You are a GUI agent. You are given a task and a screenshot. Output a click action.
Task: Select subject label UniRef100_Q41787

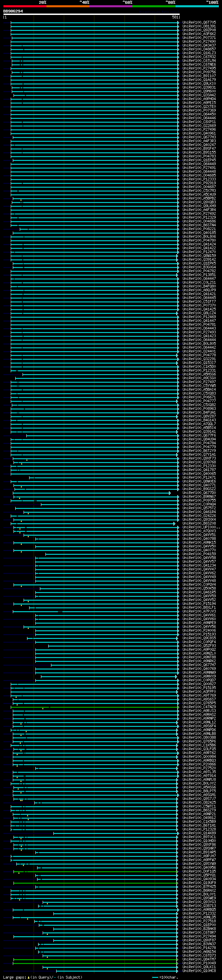199,470
